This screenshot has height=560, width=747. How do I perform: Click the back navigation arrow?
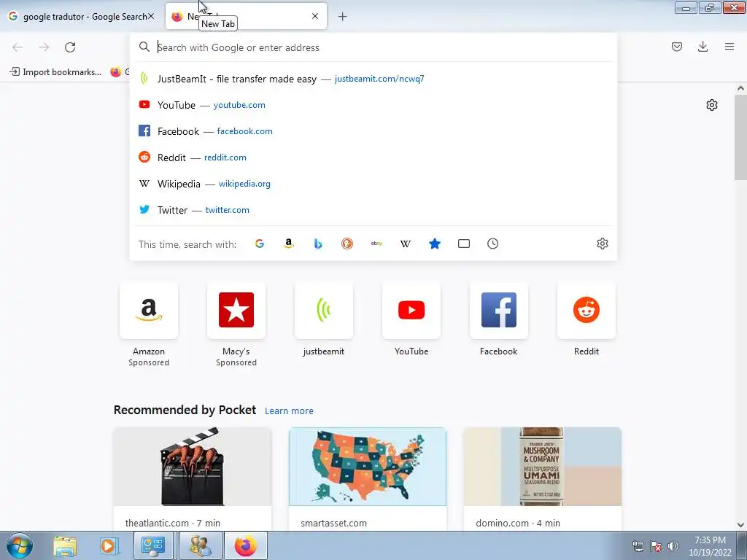tap(18, 47)
